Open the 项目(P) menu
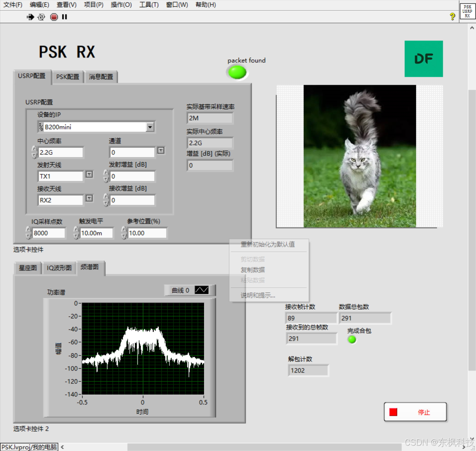Screen dimensions: 476x451 click(x=94, y=5)
